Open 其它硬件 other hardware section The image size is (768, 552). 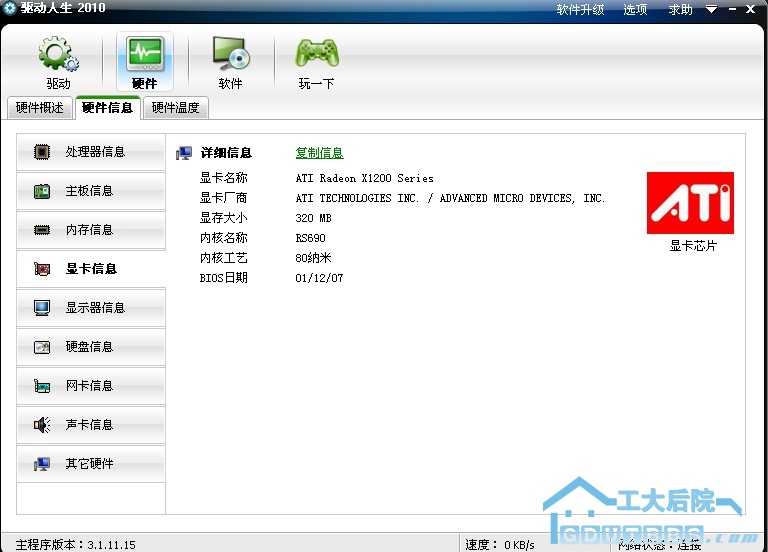[x=91, y=464]
